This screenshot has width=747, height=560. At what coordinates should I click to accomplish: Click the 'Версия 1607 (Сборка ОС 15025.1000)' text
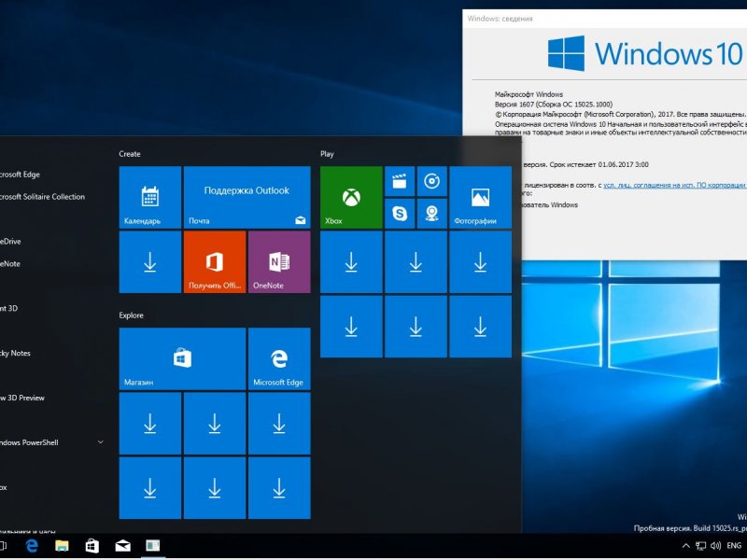point(554,105)
